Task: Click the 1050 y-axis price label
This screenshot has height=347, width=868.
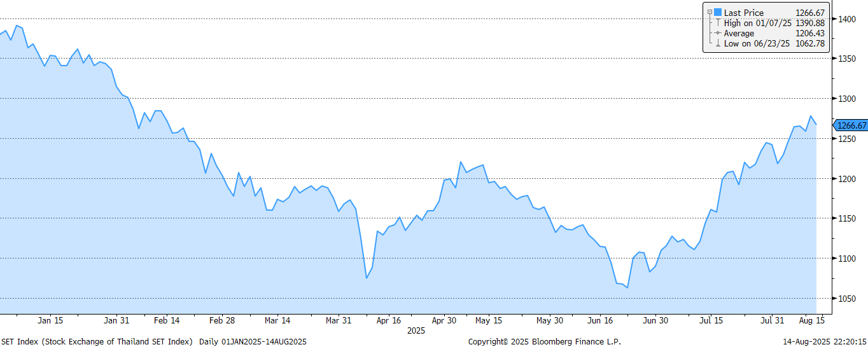Action: click(x=846, y=298)
